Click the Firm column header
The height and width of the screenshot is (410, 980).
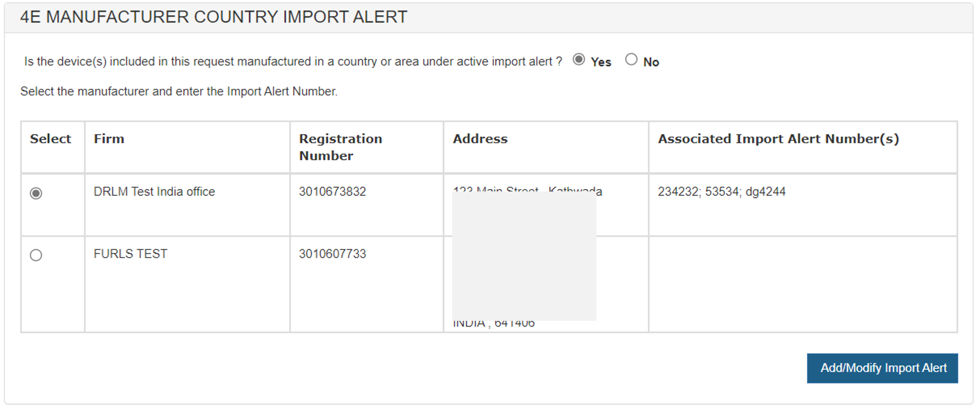(x=109, y=139)
